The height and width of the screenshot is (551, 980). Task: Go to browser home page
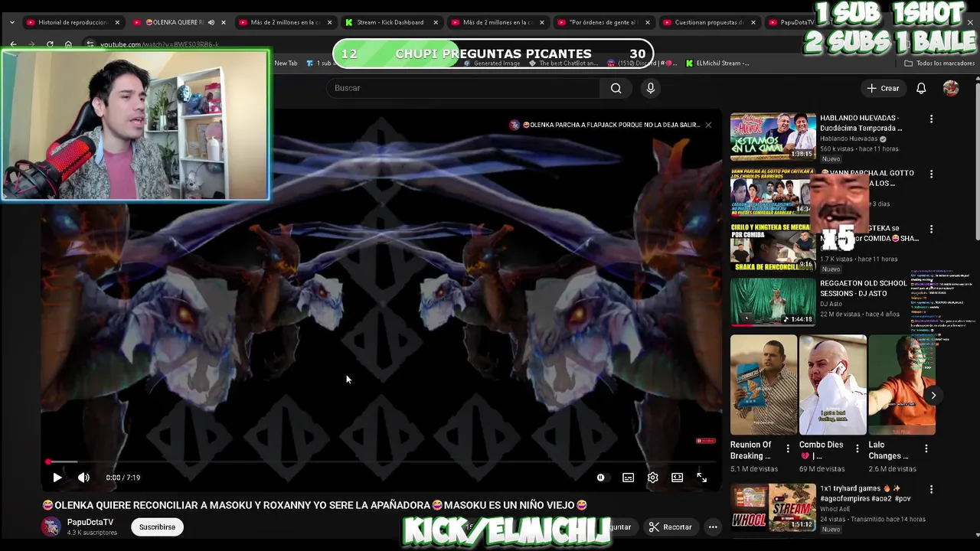tap(68, 44)
